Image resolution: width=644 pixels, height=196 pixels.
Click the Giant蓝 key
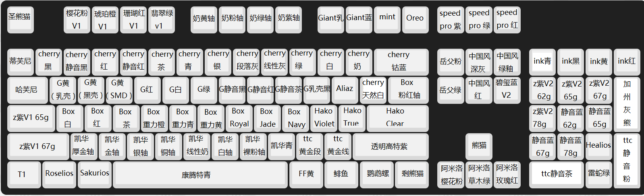point(359,19)
